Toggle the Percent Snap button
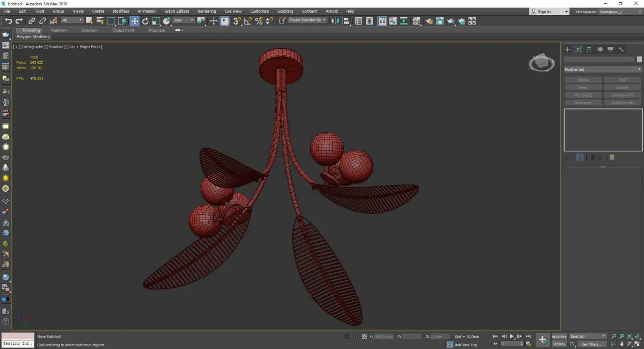The width and height of the screenshot is (644, 349). pos(259,21)
